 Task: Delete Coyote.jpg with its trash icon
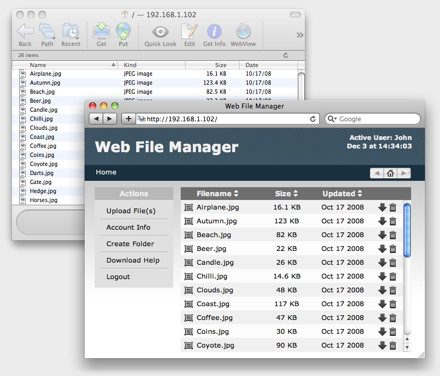[x=393, y=346]
